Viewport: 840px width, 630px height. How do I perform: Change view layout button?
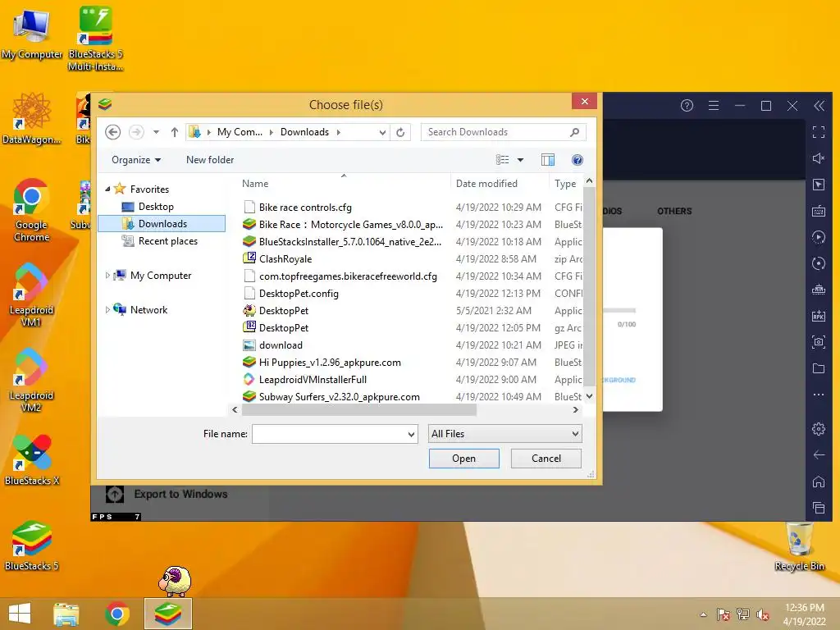click(x=503, y=160)
